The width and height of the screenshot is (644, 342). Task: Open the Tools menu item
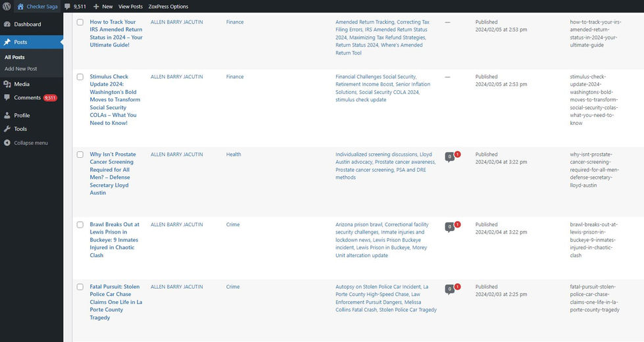(x=32, y=129)
